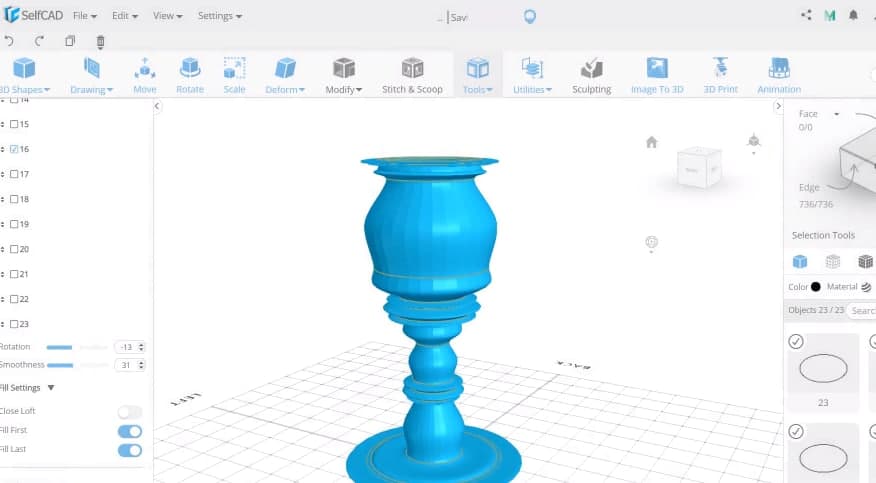
Task: Open the Settings menu
Action: pos(220,16)
